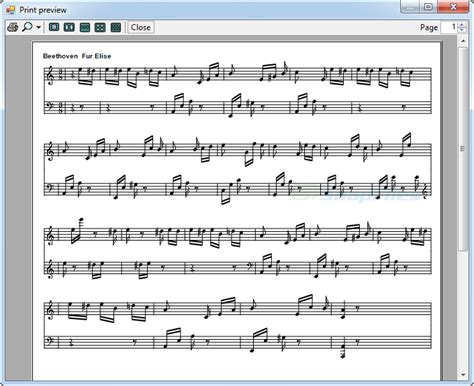Click the 'Beethoven Fur Elise' title text

coord(77,56)
